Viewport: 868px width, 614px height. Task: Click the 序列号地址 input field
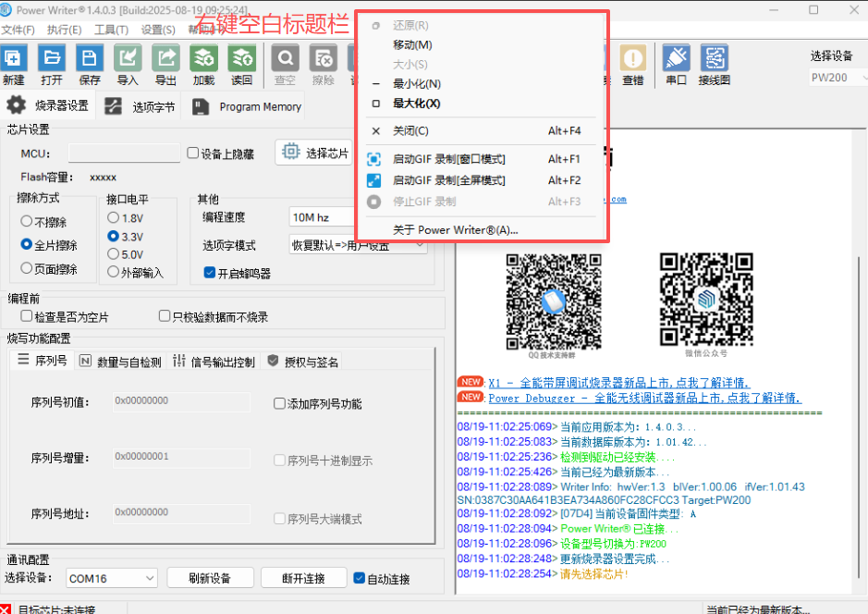181,513
